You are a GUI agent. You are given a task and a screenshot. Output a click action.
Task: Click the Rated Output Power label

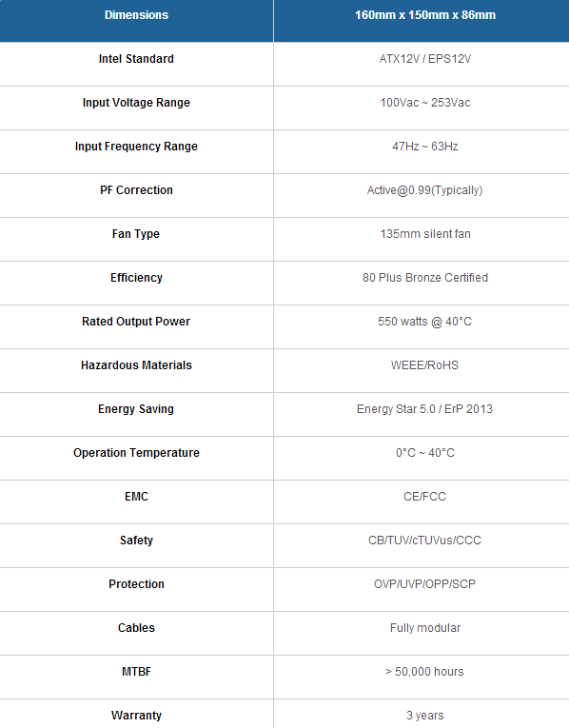[x=136, y=322]
